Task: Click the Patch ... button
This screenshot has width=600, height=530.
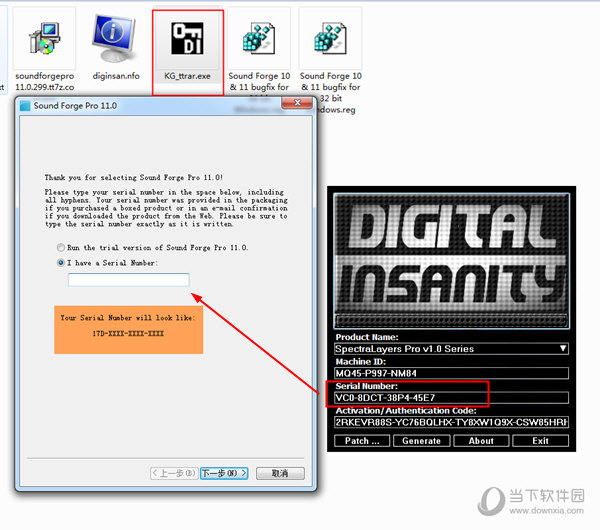Action: pos(362,441)
